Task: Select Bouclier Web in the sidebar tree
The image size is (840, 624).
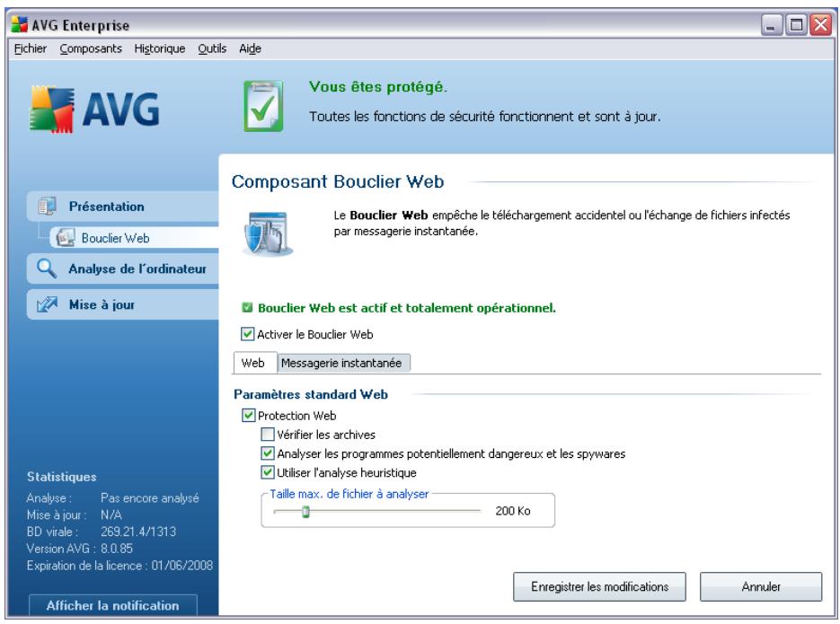Action: click(134, 238)
